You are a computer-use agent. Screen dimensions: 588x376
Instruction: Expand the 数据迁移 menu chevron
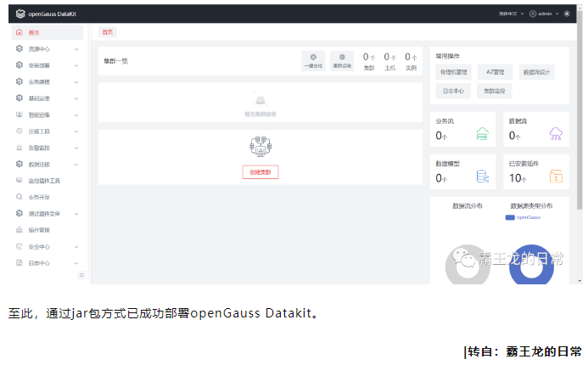[x=76, y=165]
